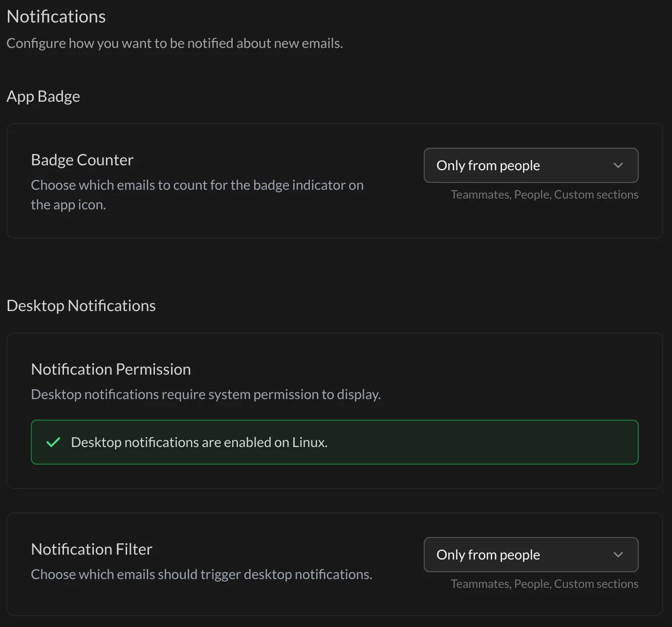Open the Notification Filter dropdown
672x627 pixels.
pyautogui.click(x=531, y=555)
